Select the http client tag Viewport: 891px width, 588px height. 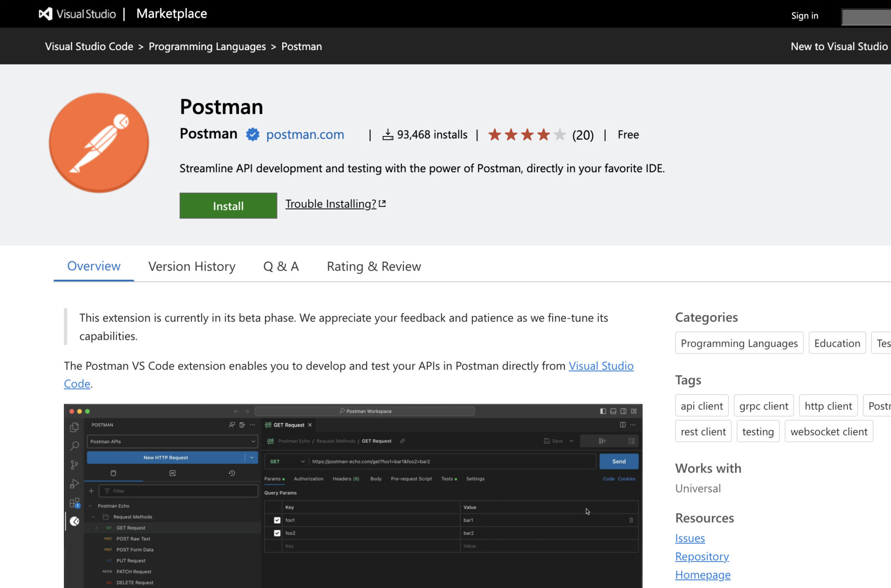click(828, 406)
